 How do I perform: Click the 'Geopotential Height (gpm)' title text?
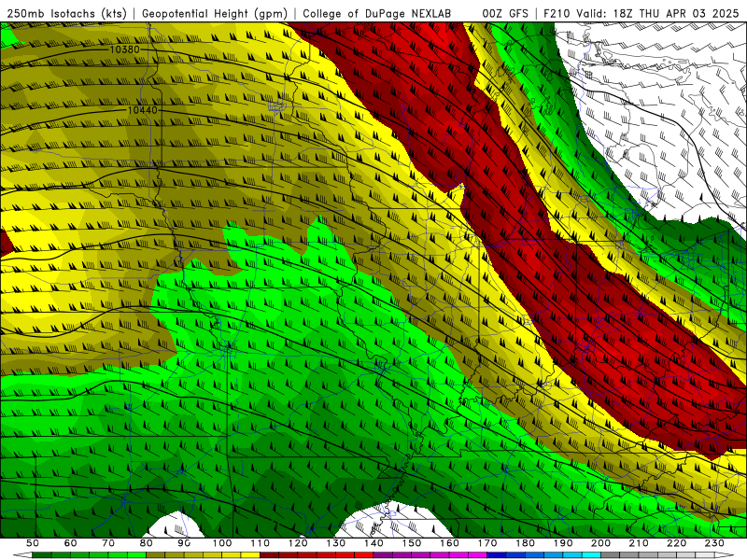(215, 14)
